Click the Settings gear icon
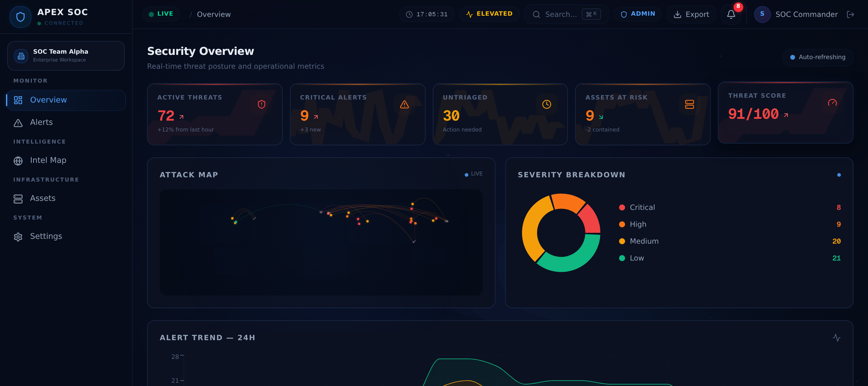The image size is (868, 386). [x=18, y=237]
